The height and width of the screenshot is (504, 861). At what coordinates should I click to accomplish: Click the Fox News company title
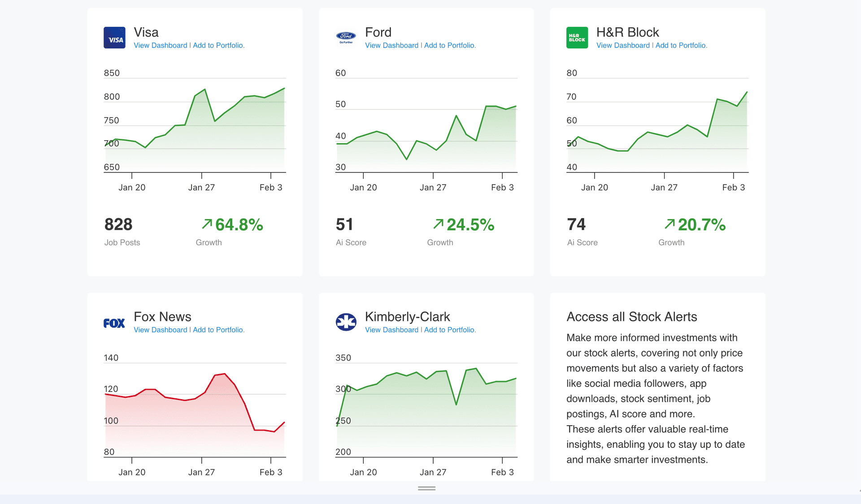pos(162,317)
